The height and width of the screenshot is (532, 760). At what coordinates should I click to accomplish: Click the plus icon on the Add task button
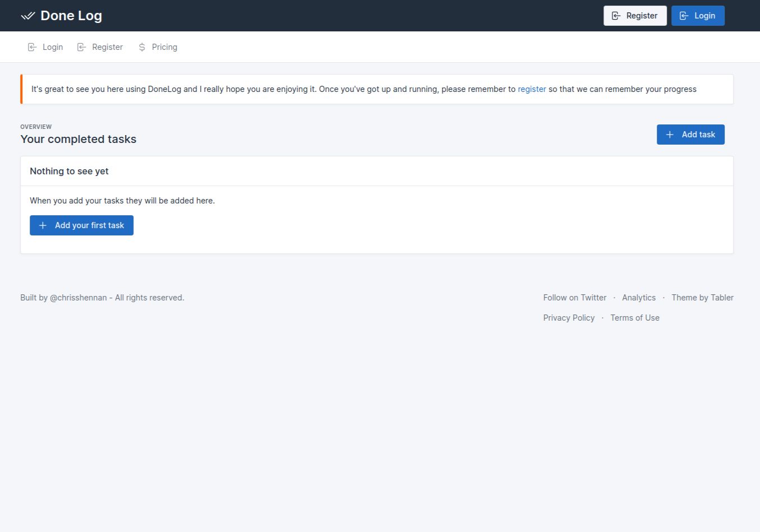coord(669,135)
